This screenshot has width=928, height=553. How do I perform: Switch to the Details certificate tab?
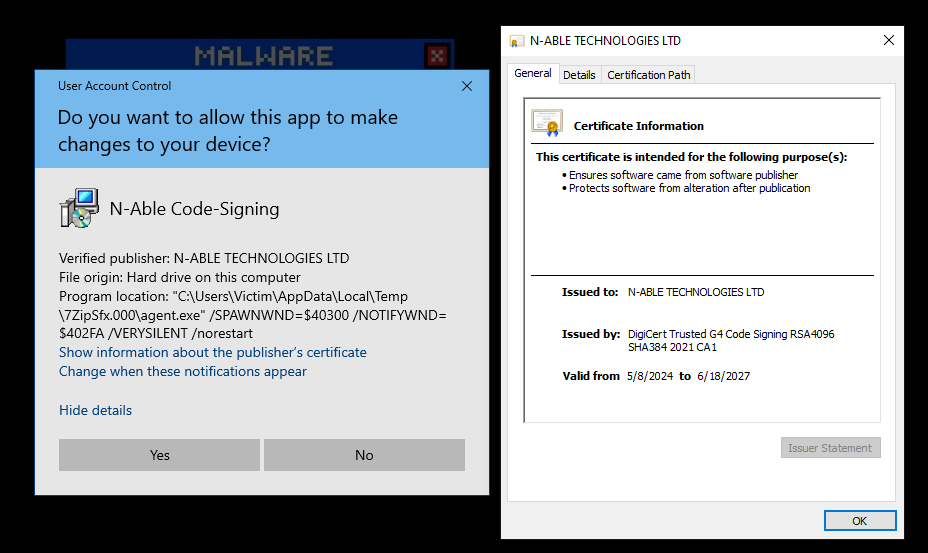(579, 75)
